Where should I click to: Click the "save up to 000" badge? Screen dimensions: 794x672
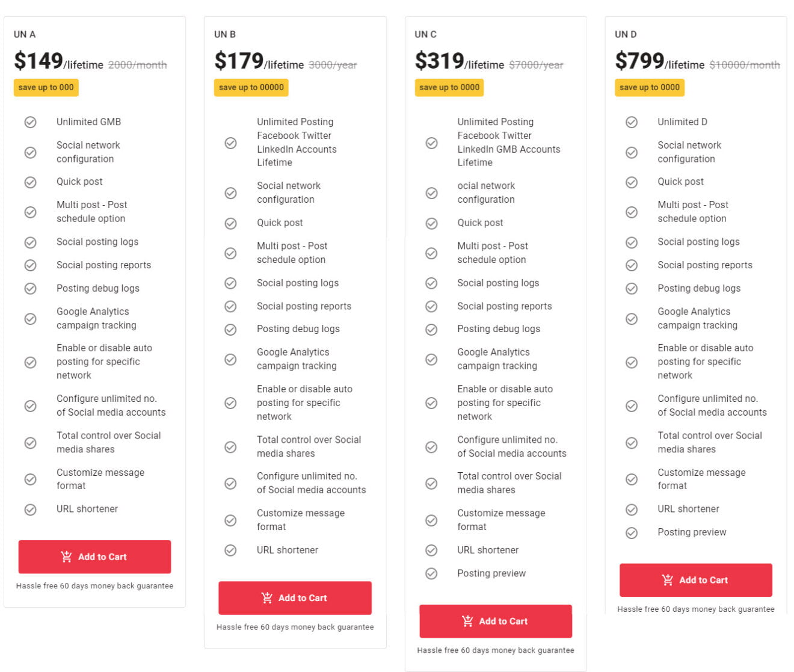[46, 87]
